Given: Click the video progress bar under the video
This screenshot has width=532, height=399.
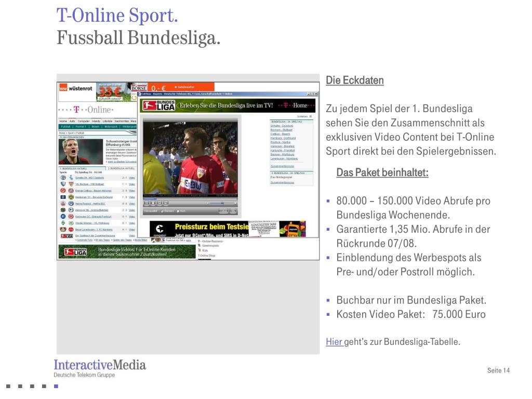Looking at the screenshot, I should [190, 199].
